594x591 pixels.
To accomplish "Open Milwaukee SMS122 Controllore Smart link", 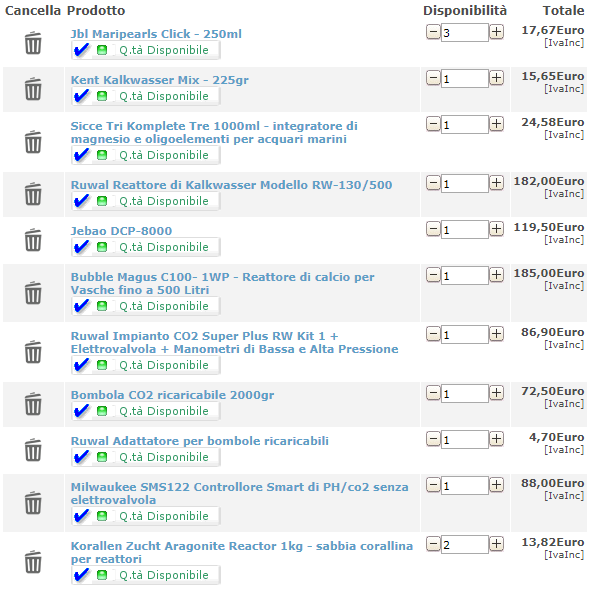I will pos(239,493).
